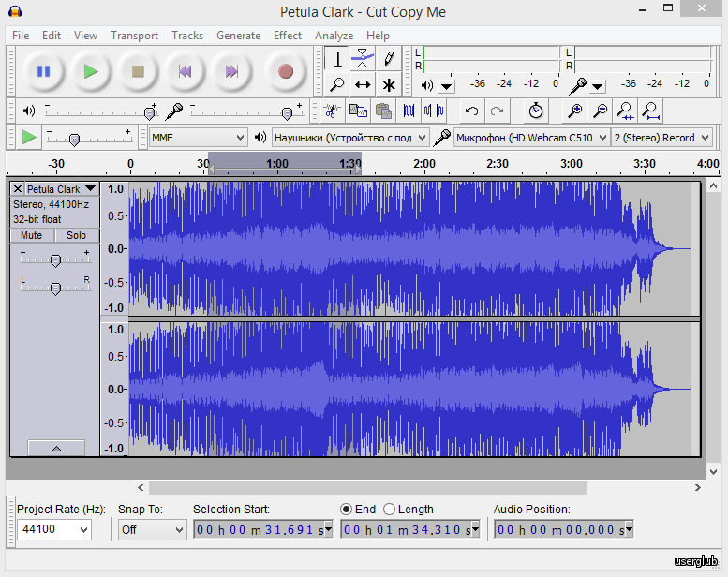728x577 pixels.
Task: Open Audio Position time format arrow
Action: (x=629, y=529)
